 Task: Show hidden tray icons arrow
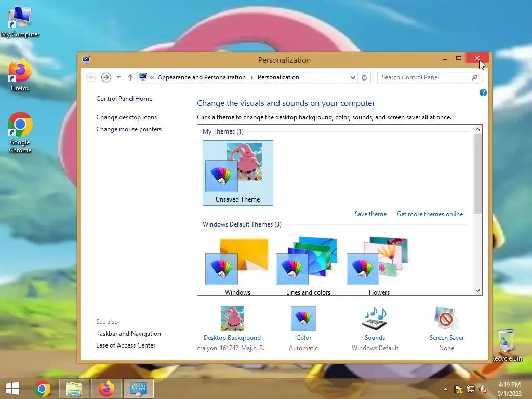point(445,389)
